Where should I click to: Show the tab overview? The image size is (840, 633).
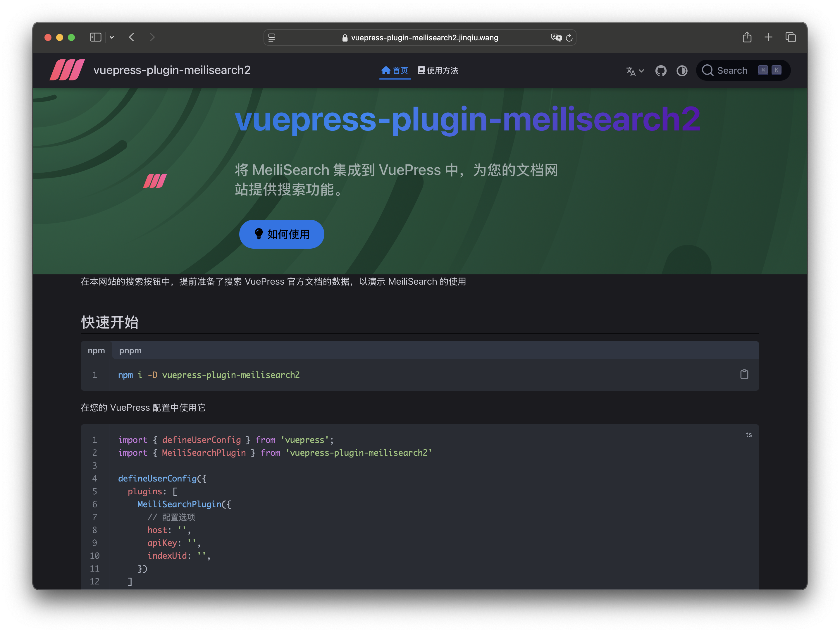point(791,37)
